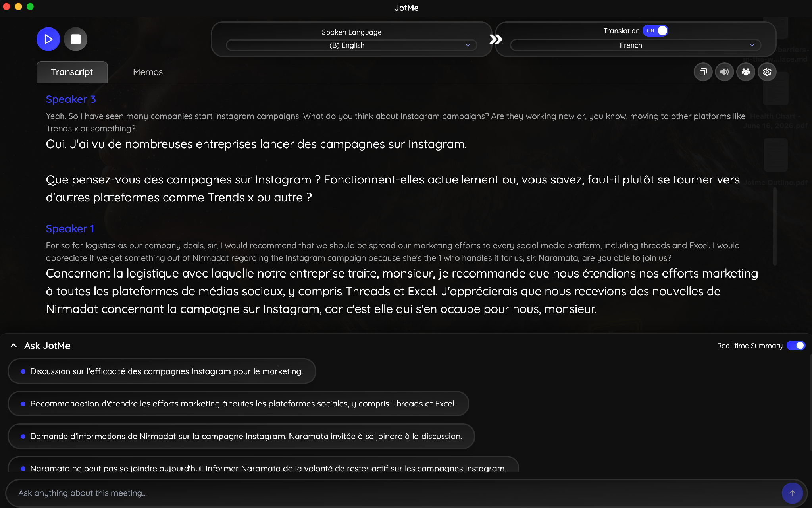Toggle the Translation ON switch

(655, 31)
